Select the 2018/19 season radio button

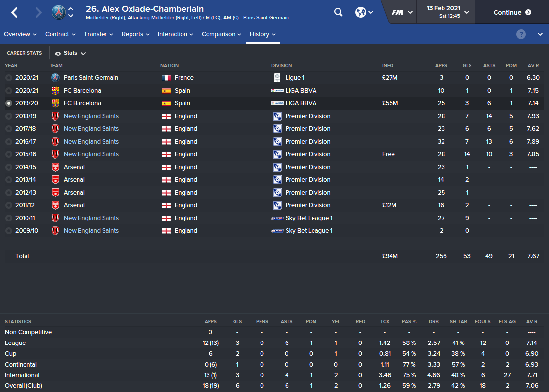pos(9,116)
